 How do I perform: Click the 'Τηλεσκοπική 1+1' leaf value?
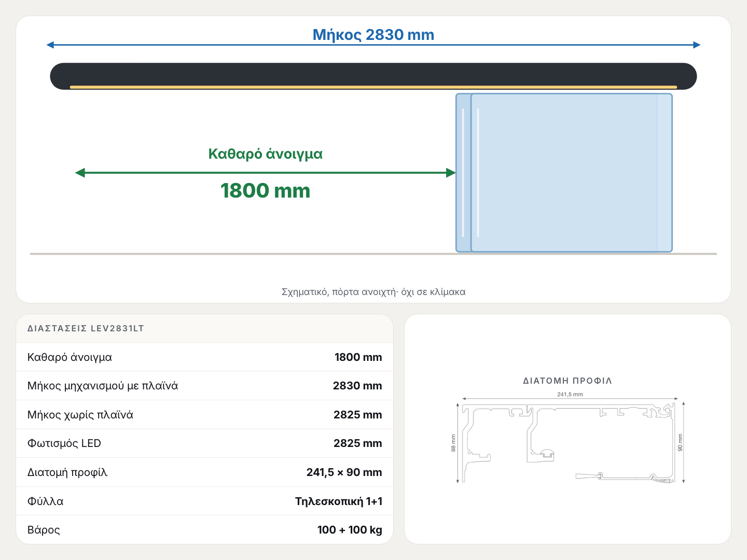pyautogui.click(x=339, y=501)
